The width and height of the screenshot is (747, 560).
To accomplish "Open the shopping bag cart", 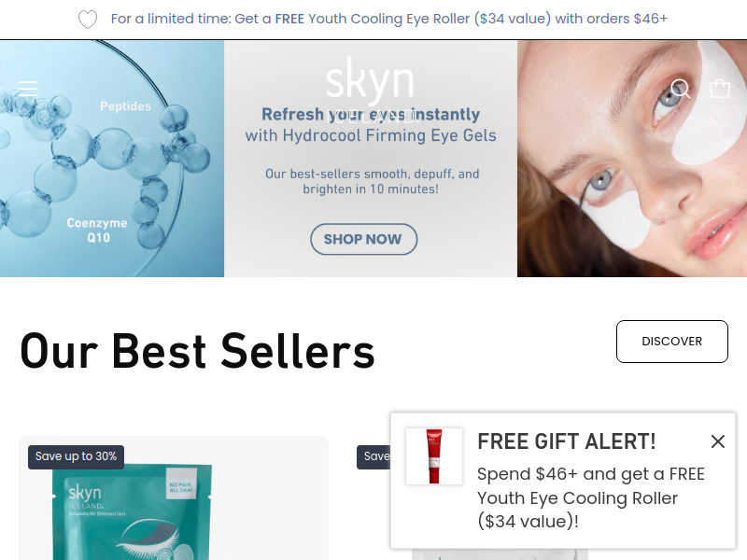I will [719, 89].
